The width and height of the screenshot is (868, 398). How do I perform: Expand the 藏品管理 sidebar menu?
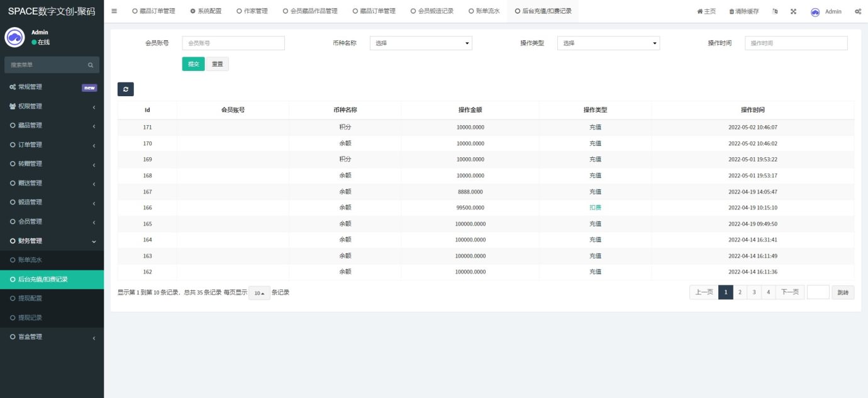coord(52,126)
